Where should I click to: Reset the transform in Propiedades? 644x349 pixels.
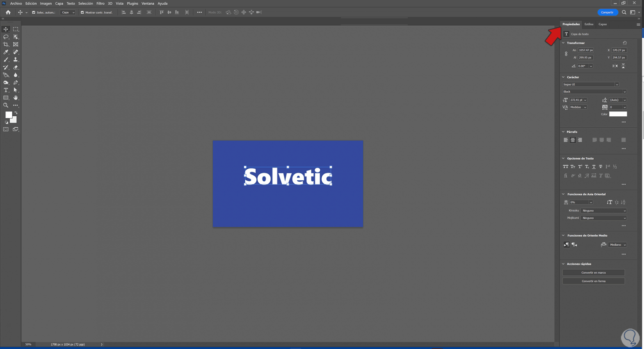pyautogui.click(x=624, y=43)
